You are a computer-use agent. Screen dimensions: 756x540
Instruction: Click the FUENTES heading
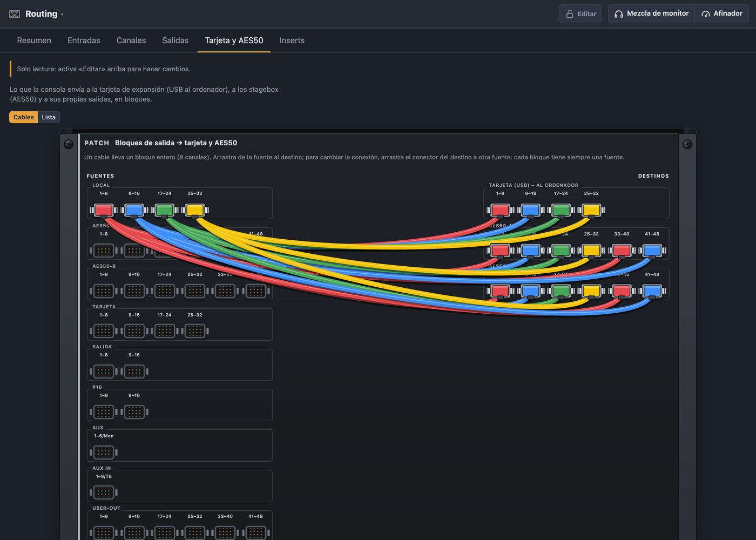point(100,176)
